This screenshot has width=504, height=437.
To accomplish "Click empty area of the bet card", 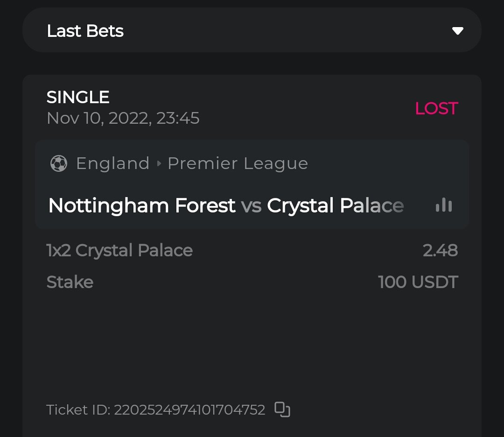I will point(252,345).
